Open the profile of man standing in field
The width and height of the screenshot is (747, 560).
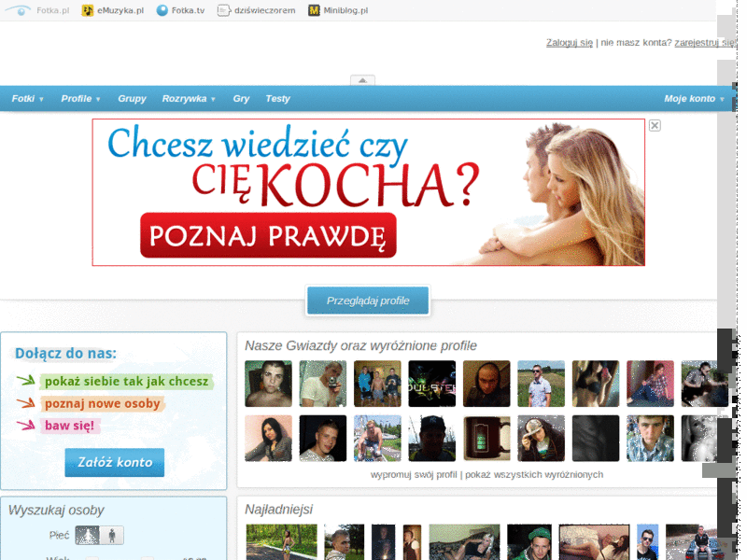coord(542,384)
